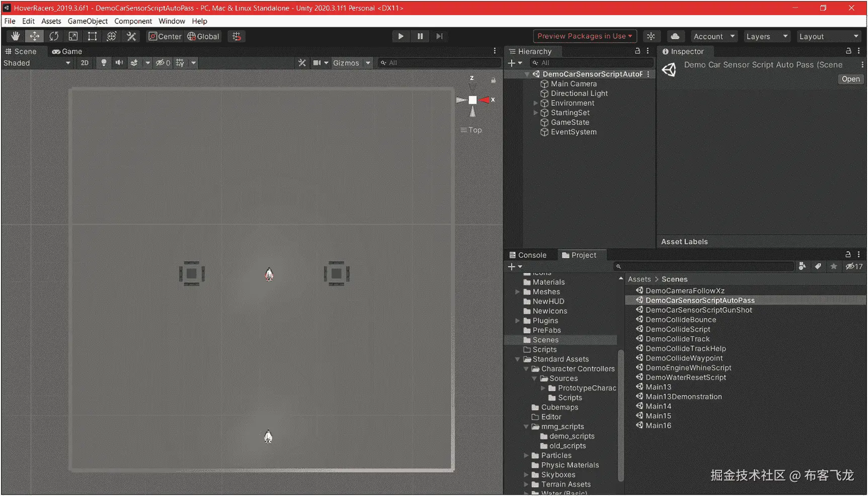Select the Hand tool in the toolbar

(x=16, y=36)
